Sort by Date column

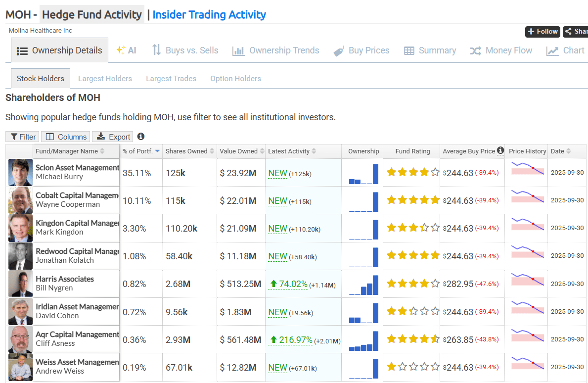(x=561, y=151)
